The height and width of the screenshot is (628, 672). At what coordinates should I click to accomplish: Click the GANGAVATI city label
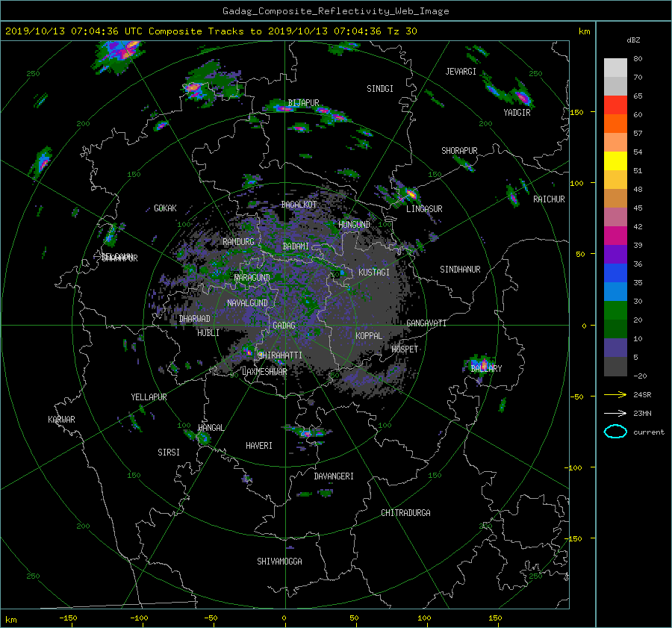pyautogui.click(x=426, y=323)
